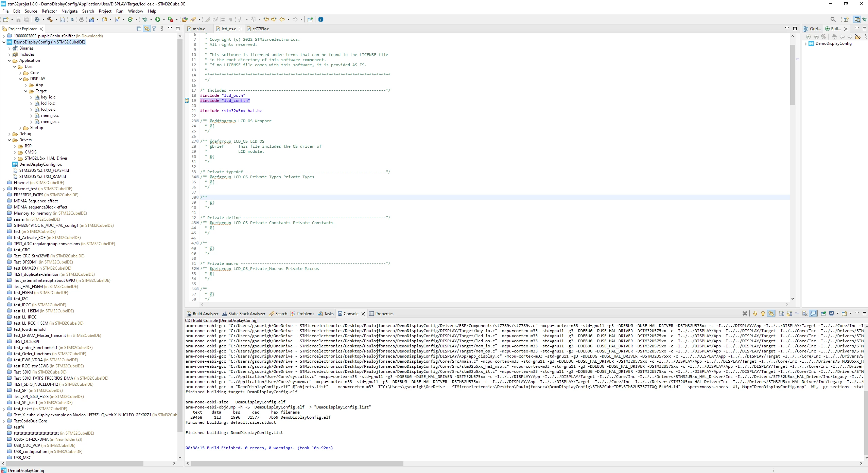Open Project Explorer filter icon
The width and height of the screenshot is (868, 473).
[x=154, y=29]
